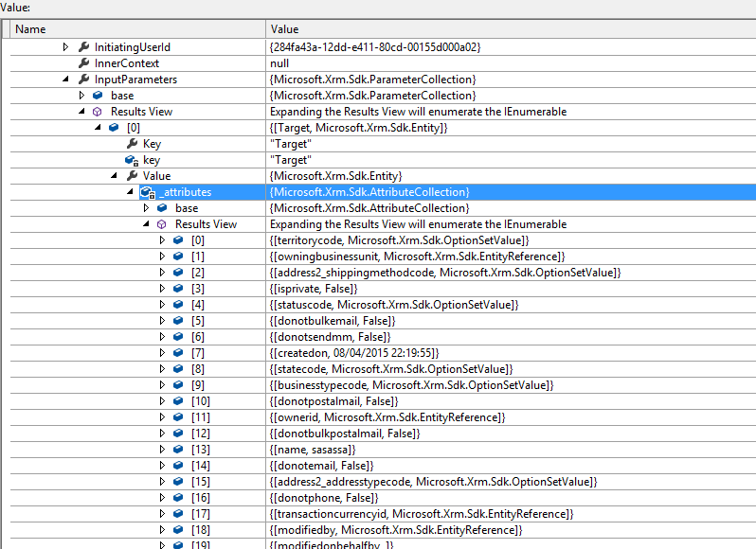Select the address2_addresstypecode value

[434, 482]
